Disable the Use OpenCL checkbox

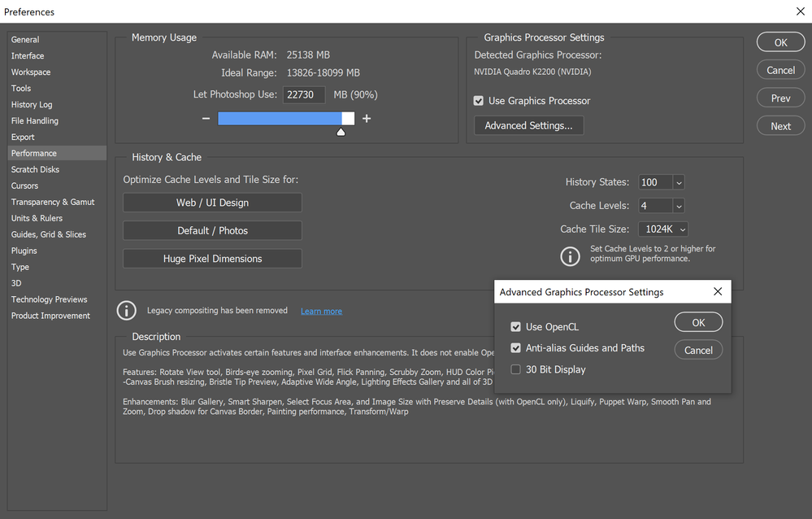tap(515, 327)
